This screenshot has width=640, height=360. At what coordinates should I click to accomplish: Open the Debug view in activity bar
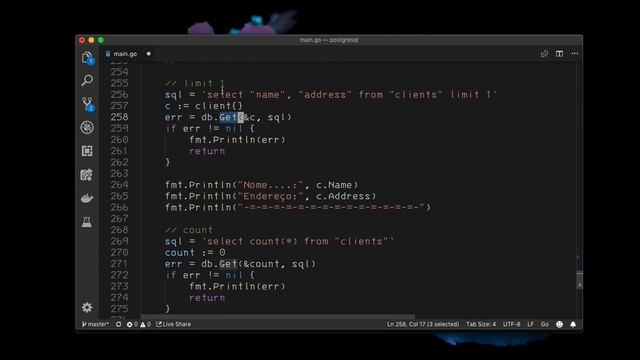coord(87,128)
